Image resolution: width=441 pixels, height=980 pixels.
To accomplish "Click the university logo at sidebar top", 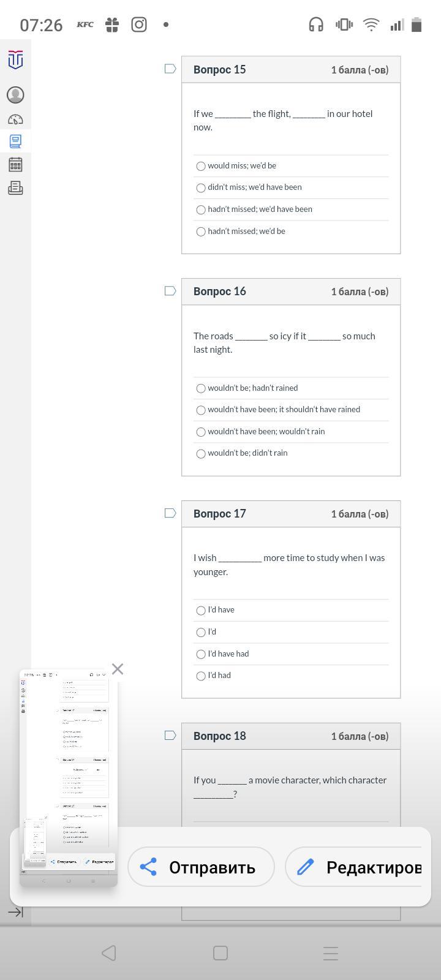I will tap(15, 60).
